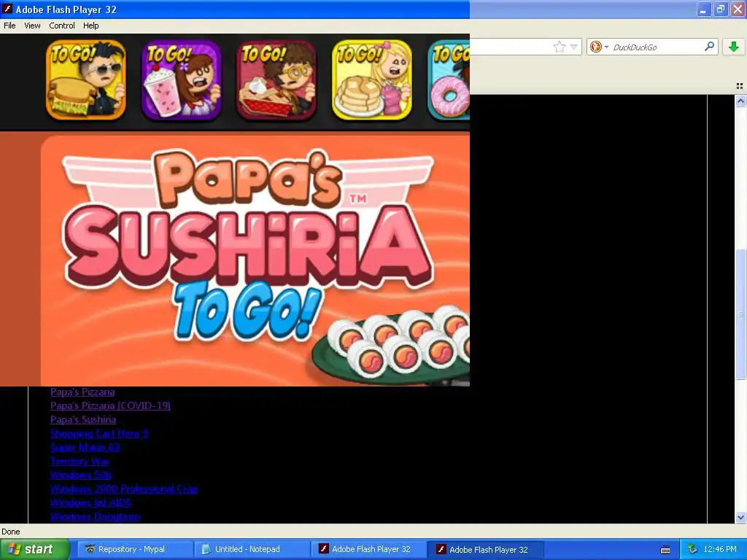Screen dimensions: 747x560
Task: Open the Papa's Pizzaria link
Action: point(82,392)
